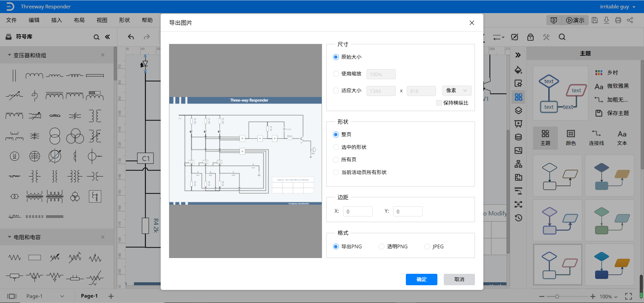This screenshot has width=644, height=303.
Task: Open the line style dropdown in toolbar
Action: coord(498,37)
